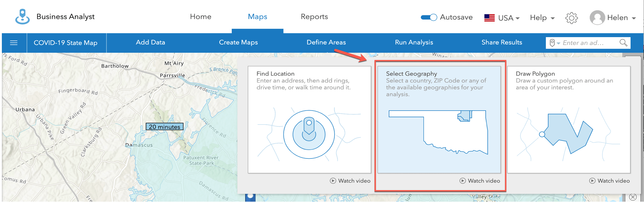Click the Florence Rd label on the map
Image resolution: width=644 pixels, height=203 pixels.
tap(214, 127)
